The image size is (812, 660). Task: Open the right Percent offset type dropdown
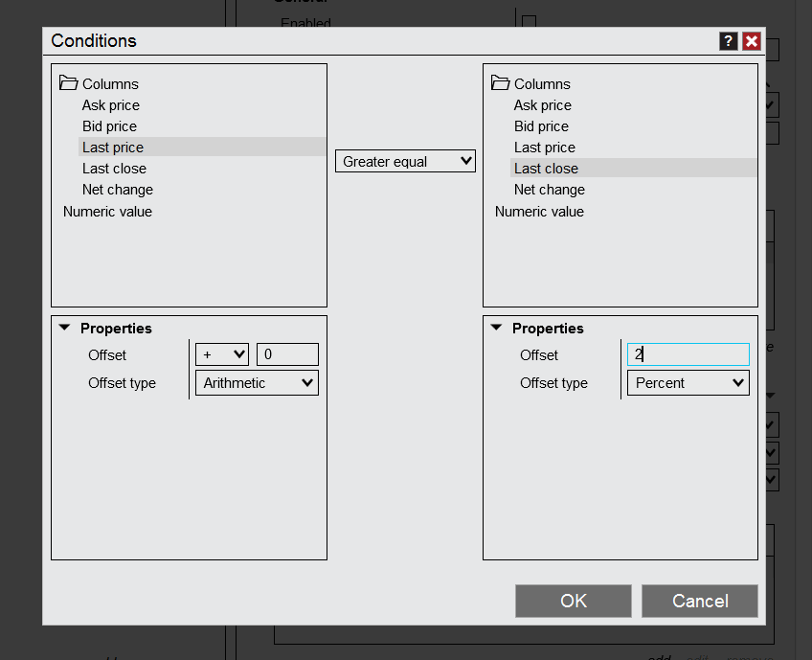[688, 383]
